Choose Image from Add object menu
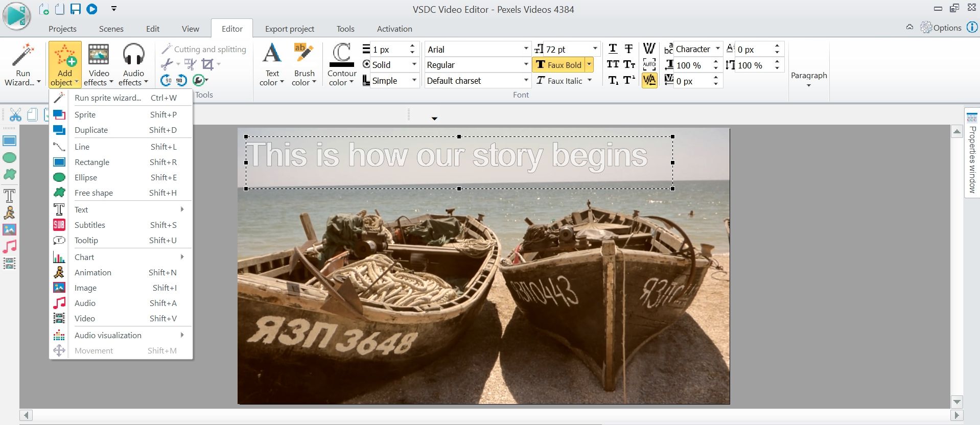The height and width of the screenshot is (425, 980). pyautogui.click(x=121, y=288)
